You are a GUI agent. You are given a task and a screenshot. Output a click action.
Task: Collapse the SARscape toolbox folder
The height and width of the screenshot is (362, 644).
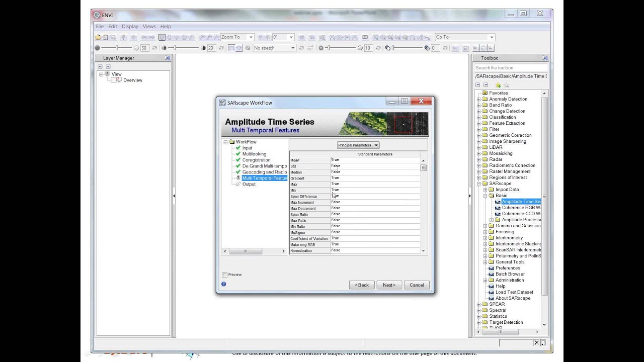coord(479,184)
